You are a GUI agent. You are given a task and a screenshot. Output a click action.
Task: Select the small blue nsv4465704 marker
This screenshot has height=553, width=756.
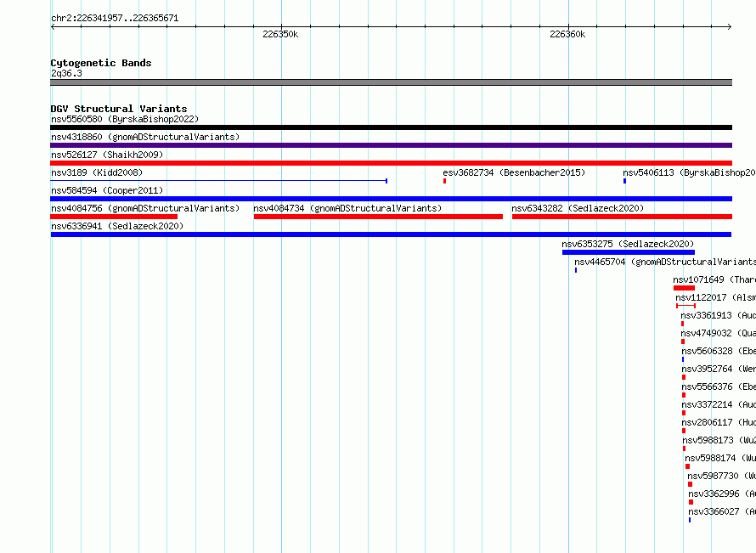576,270
